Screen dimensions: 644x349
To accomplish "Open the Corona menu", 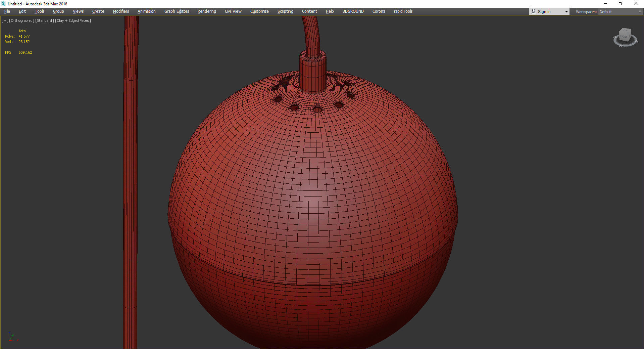I will click(379, 11).
